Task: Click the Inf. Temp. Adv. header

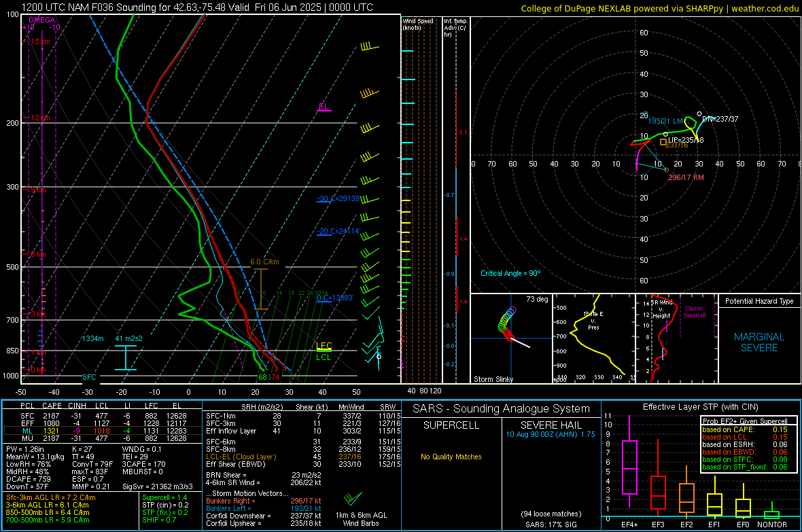Action: click(x=455, y=28)
